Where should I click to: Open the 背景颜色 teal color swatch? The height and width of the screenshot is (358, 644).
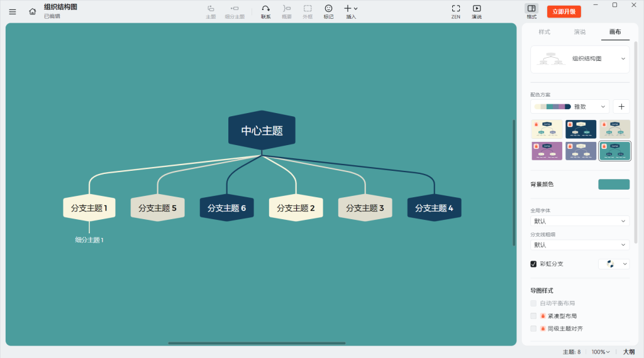614,185
